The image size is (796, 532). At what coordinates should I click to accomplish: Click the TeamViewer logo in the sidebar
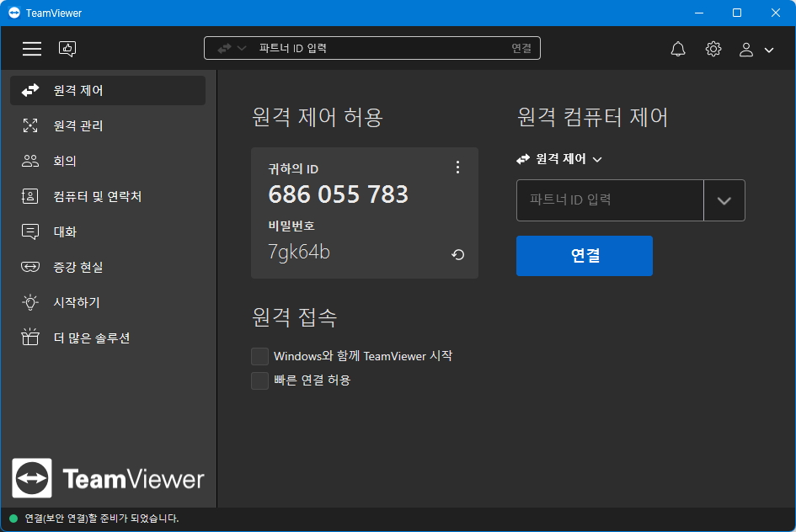pyautogui.click(x=108, y=478)
